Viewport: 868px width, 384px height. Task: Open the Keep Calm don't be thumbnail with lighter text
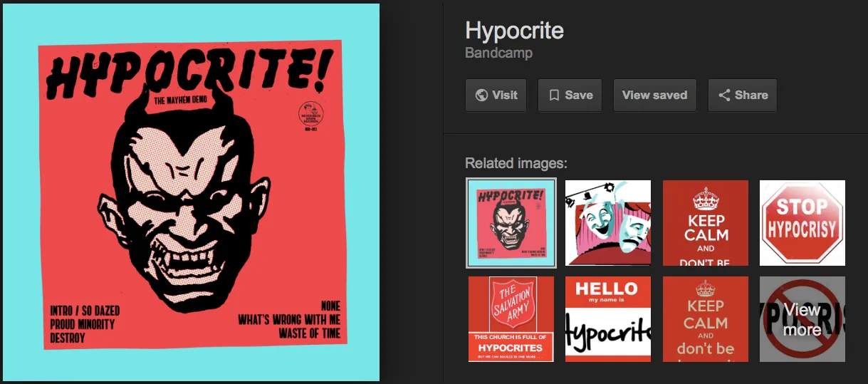pyautogui.click(x=706, y=319)
